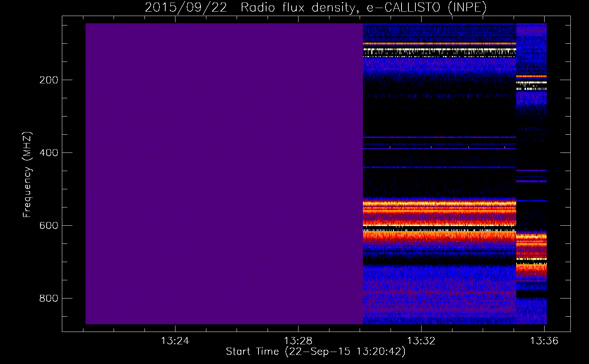589x364 pixels.
Task: Click the 13:36 time tick label
Action: 544,341
